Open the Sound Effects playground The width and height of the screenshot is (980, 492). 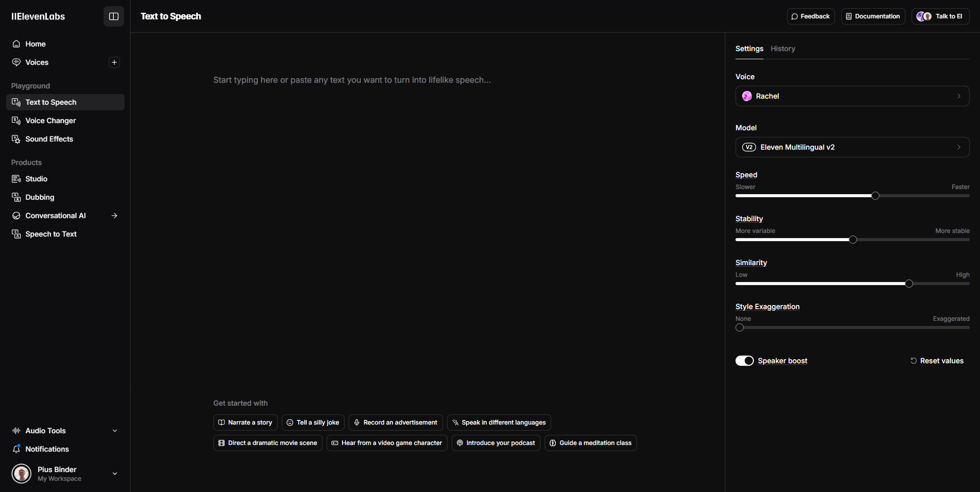(49, 139)
